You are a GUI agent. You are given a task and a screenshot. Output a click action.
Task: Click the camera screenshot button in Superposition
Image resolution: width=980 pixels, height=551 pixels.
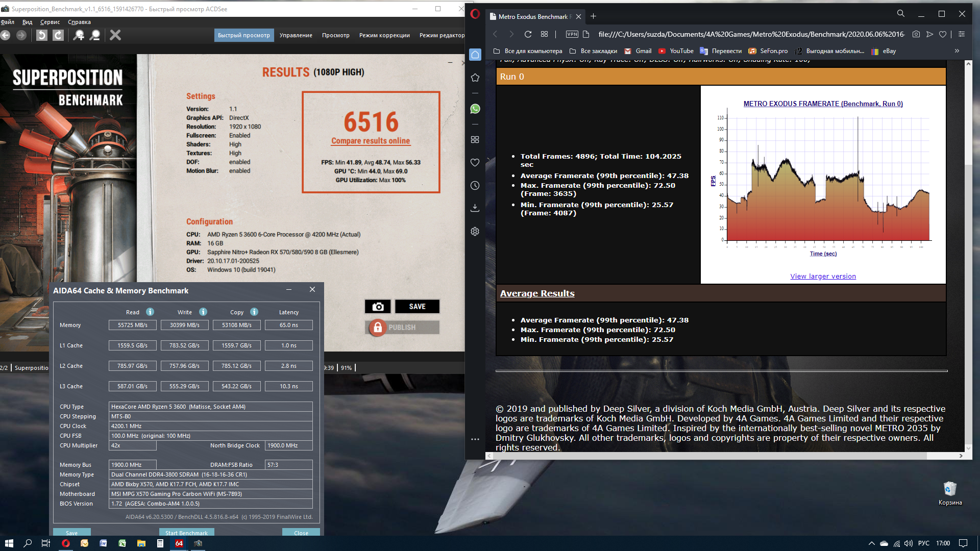click(378, 307)
